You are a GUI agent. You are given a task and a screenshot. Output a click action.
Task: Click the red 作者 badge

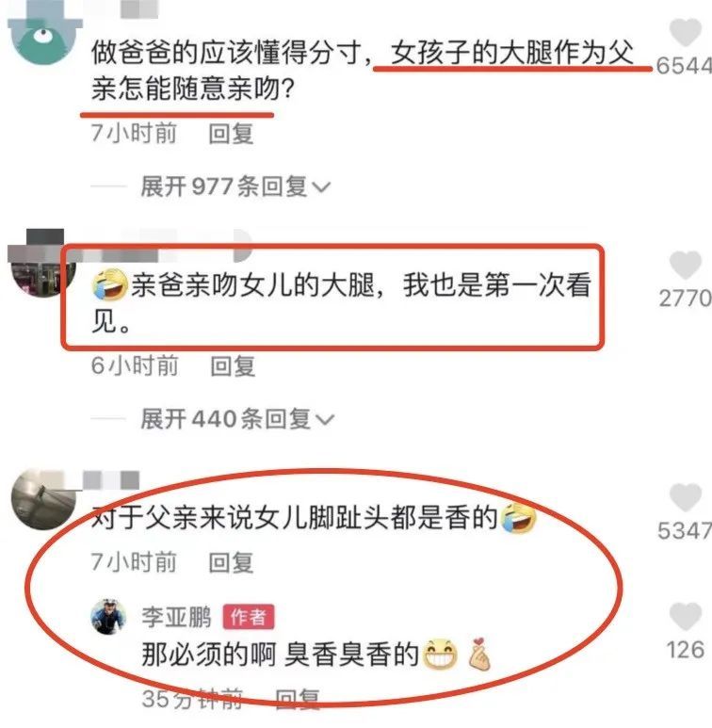[249, 618]
